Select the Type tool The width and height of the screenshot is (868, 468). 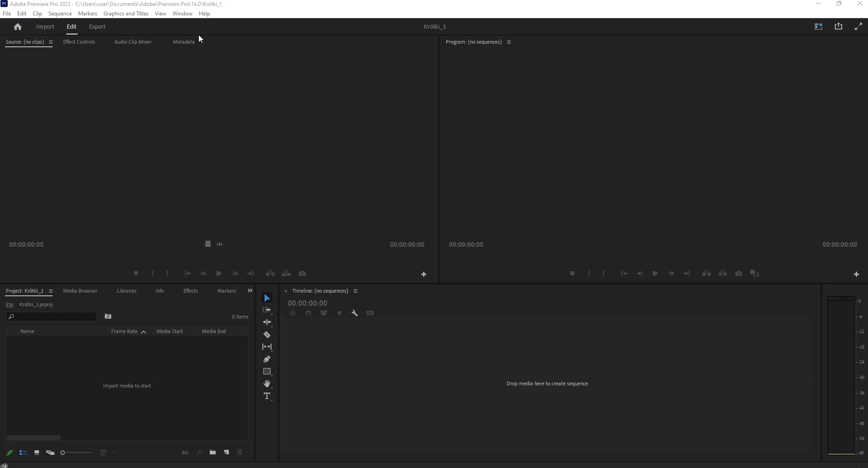267,396
